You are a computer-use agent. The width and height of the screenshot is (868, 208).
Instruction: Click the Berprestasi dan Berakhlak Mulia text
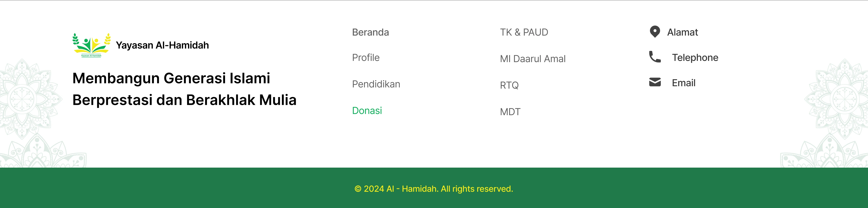click(x=184, y=100)
